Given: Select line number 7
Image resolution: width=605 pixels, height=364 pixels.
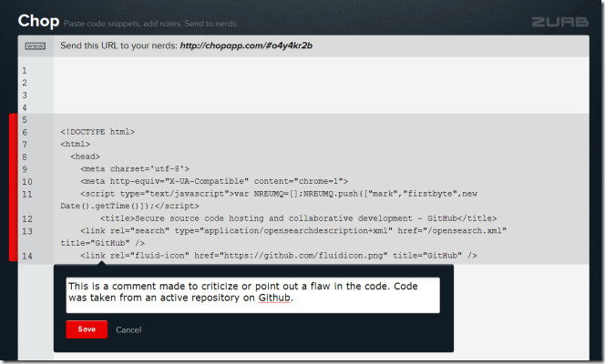Looking at the screenshot, I should click(25, 145).
